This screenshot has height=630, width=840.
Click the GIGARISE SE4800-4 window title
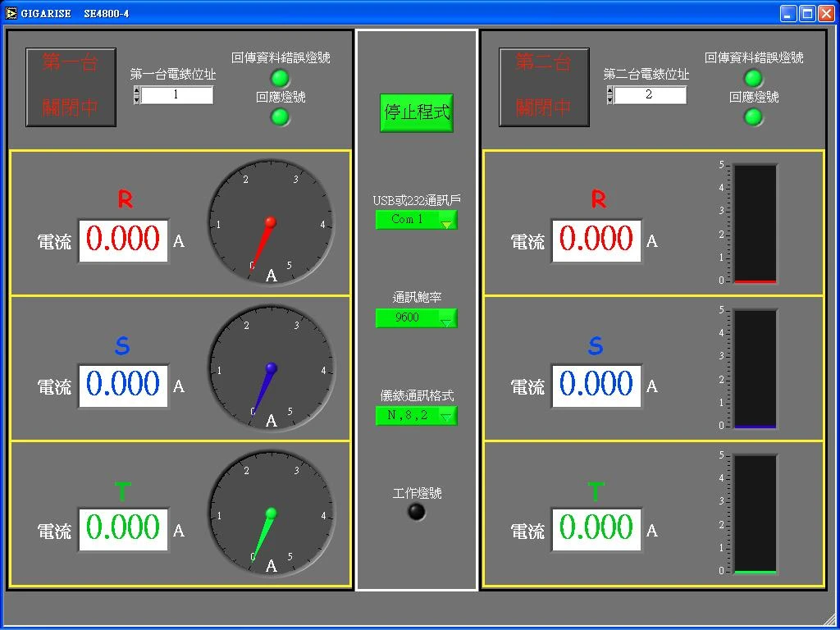[x=75, y=13]
